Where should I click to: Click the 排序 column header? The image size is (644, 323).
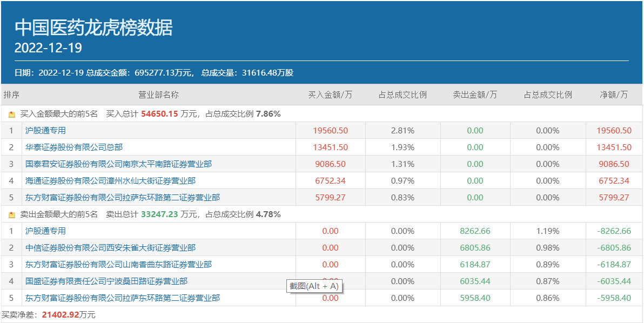coord(11,95)
